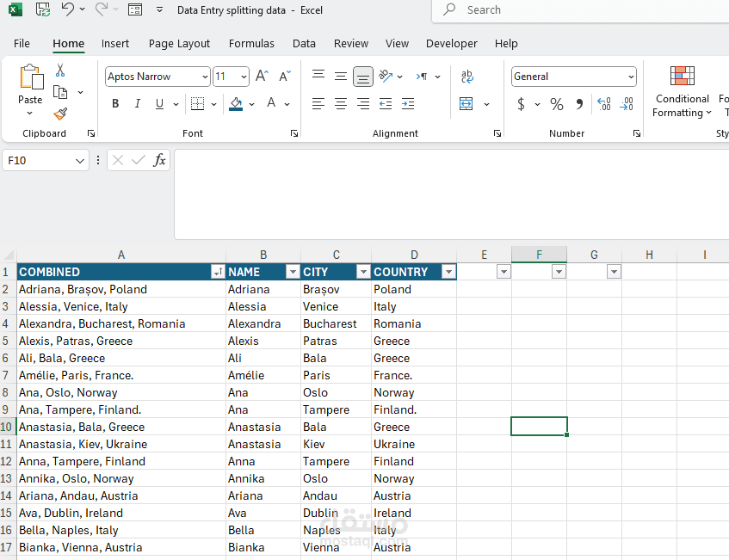Image resolution: width=729 pixels, height=560 pixels.
Task: Select Bottom Align icon
Action: point(363,77)
